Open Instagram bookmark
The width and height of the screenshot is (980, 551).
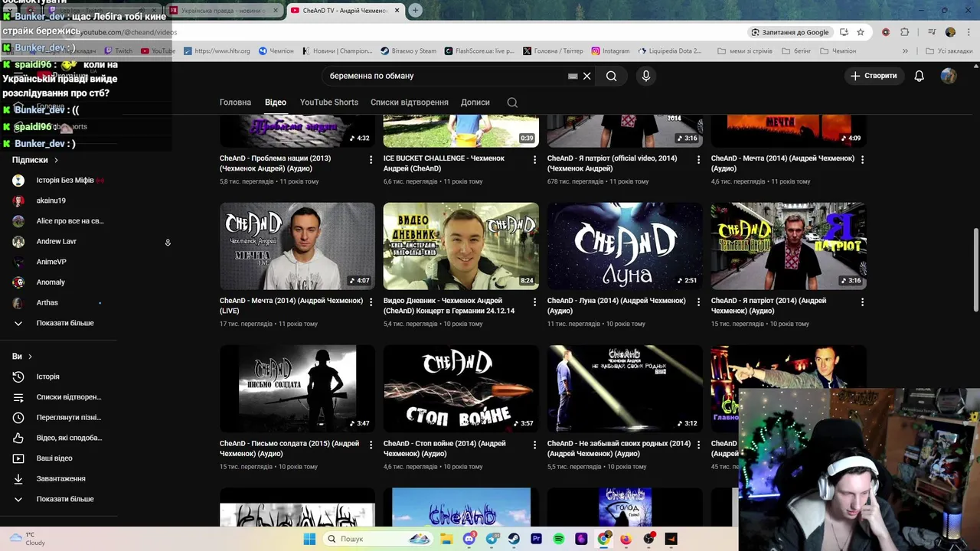click(x=610, y=51)
